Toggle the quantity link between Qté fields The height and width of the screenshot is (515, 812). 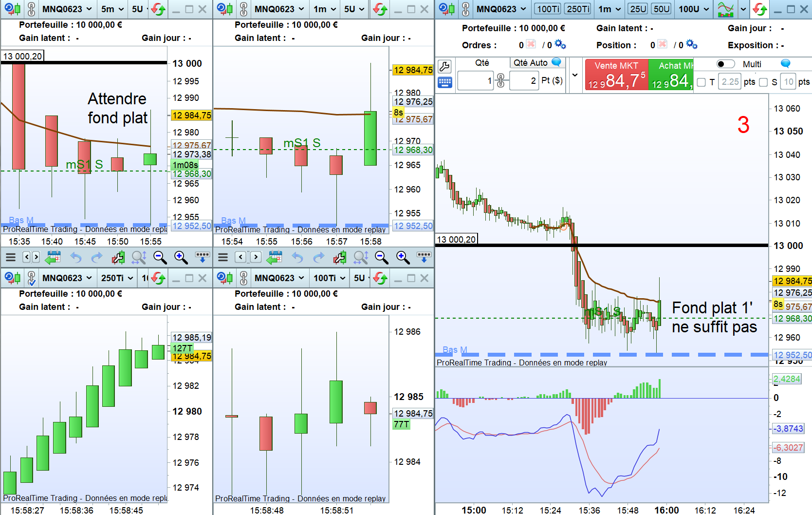[x=501, y=81]
